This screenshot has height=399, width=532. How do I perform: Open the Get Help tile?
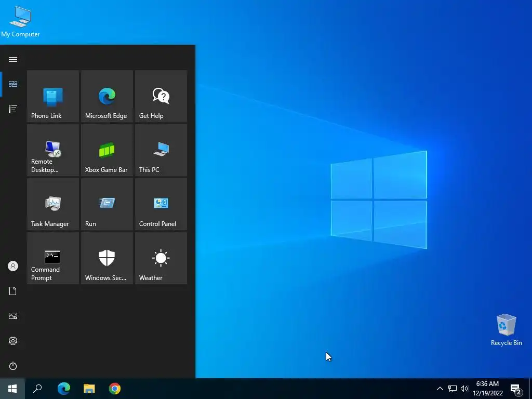point(161,96)
